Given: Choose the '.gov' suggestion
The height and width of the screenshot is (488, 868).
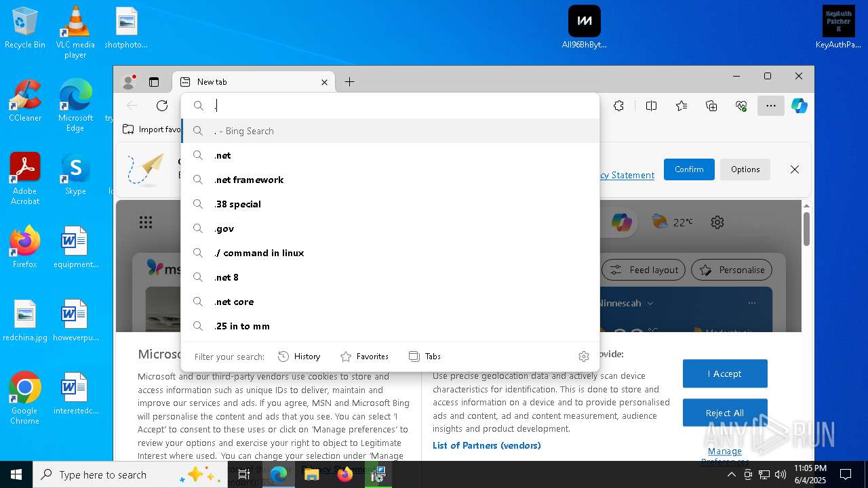Looking at the screenshot, I should click(x=391, y=228).
